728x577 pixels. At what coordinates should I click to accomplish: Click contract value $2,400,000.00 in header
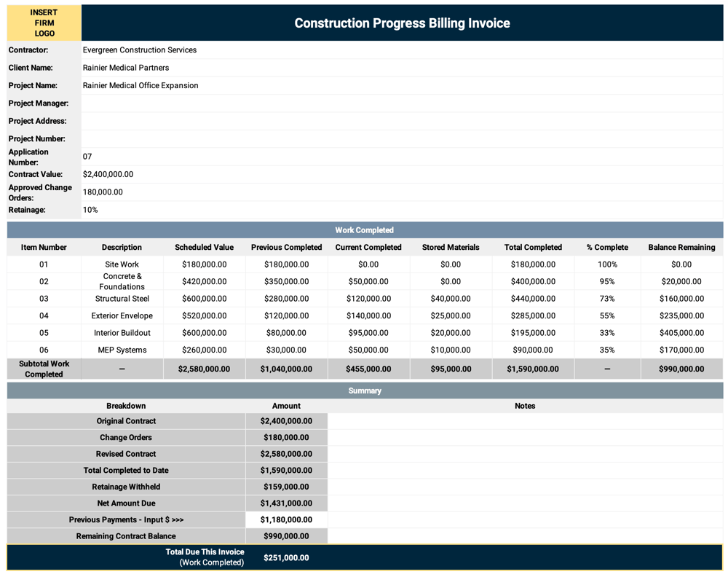[x=108, y=174]
